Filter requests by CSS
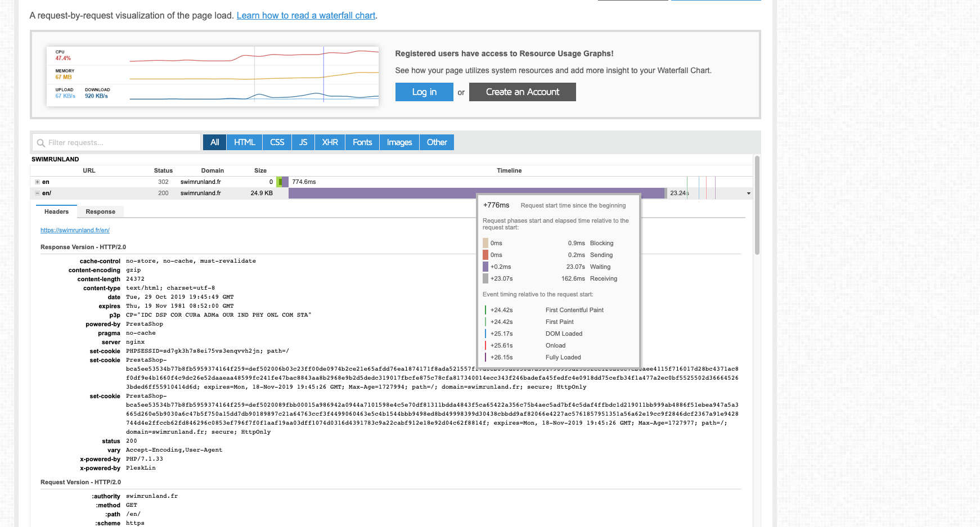Screen dimensions: 980x527 click(277, 142)
